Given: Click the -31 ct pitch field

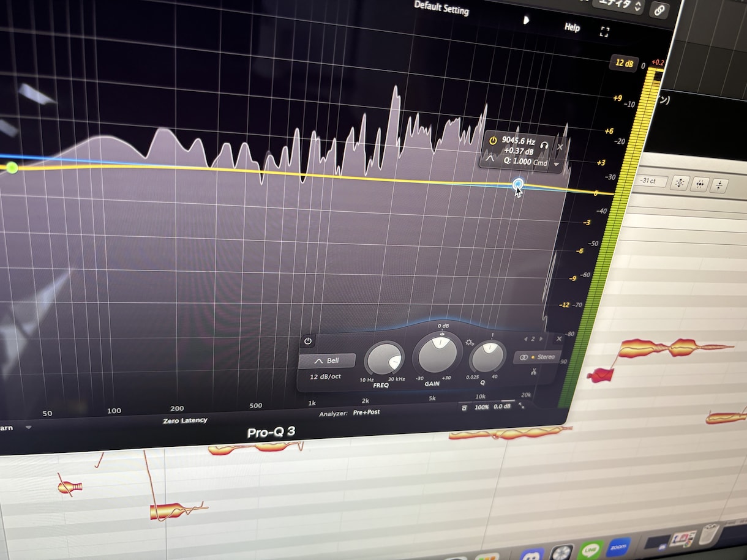Looking at the screenshot, I should (x=651, y=181).
